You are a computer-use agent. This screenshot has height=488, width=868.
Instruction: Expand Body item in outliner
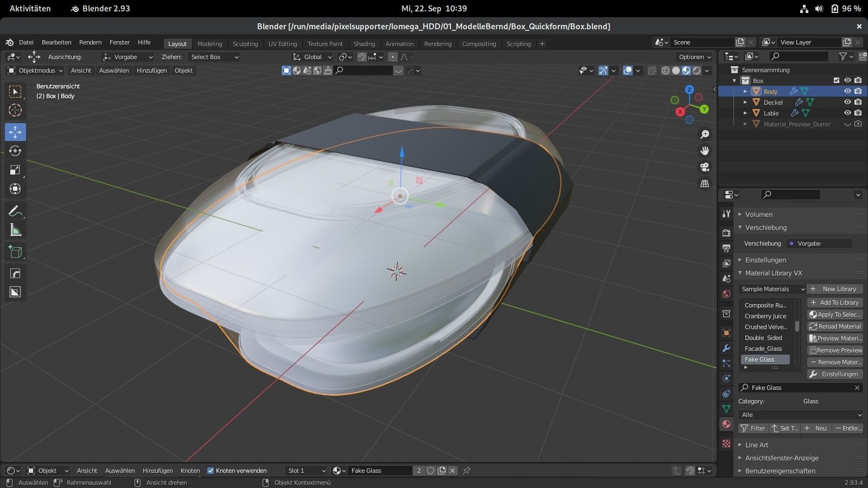745,91
